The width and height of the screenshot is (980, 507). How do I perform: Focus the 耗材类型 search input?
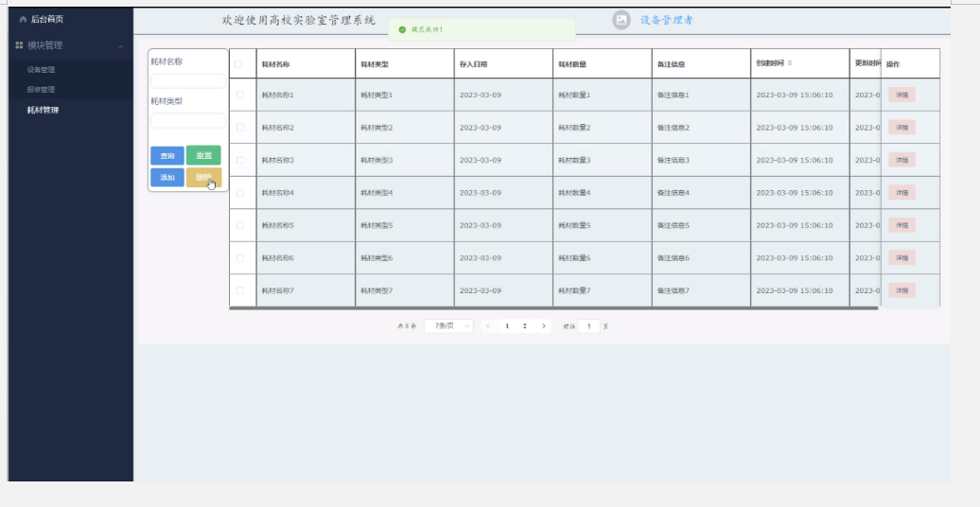point(188,121)
